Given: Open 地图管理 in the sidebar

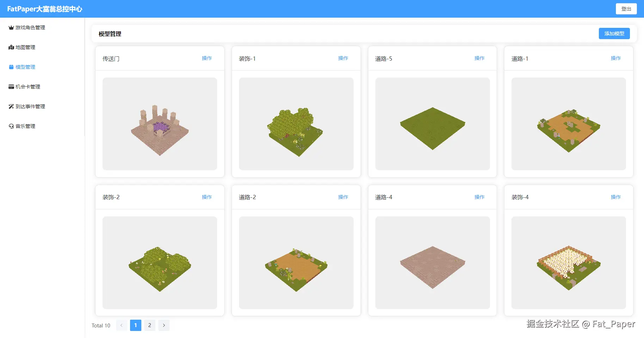Looking at the screenshot, I should pos(42,47).
